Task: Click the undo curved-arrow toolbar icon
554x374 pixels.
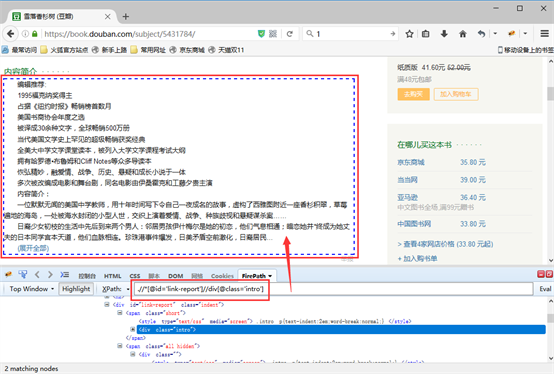Action: click(481, 34)
